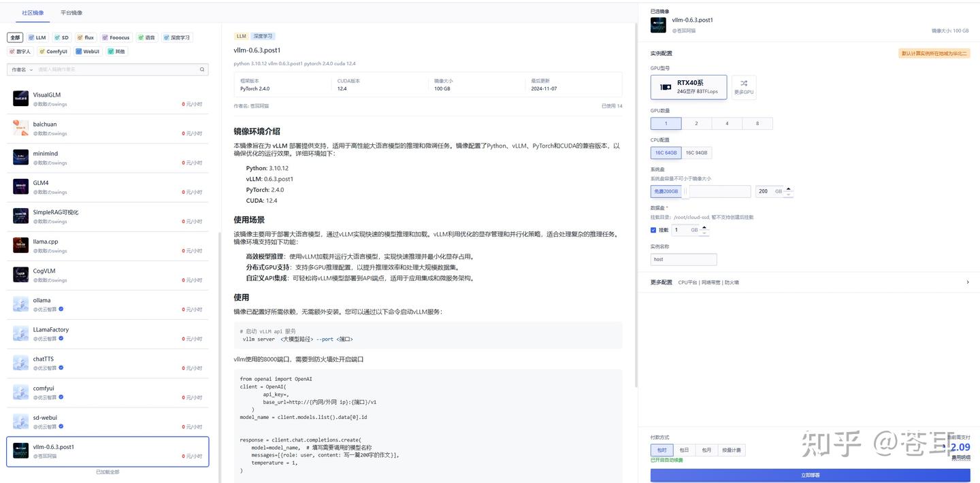Open the sd-webui image thumbnail icon
980x483 pixels.
point(20,421)
